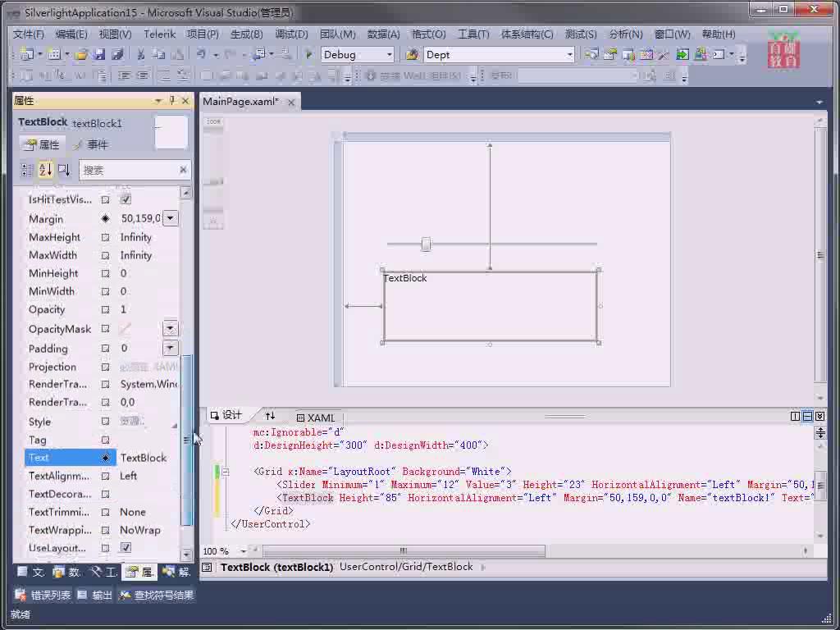The height and width of the screenshot is (630, 840).
Task: Click the Text property marker diamond
Action: 106,458
